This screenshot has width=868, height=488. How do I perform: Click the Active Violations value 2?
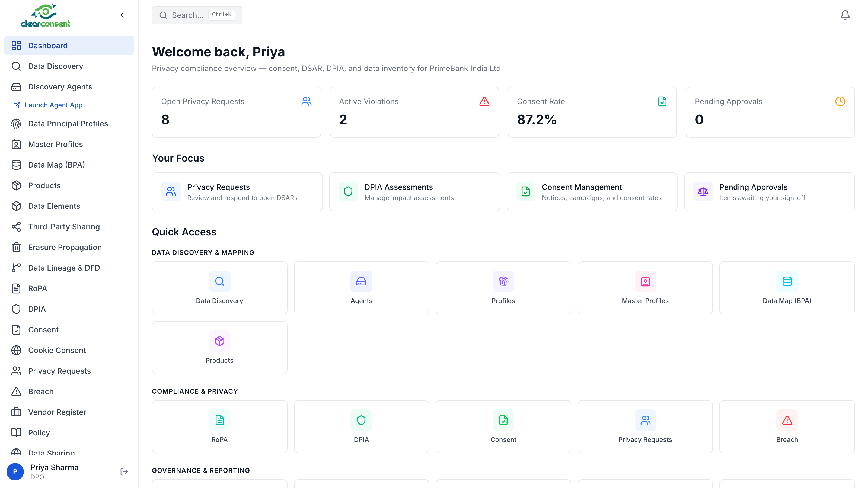point(343,120)
